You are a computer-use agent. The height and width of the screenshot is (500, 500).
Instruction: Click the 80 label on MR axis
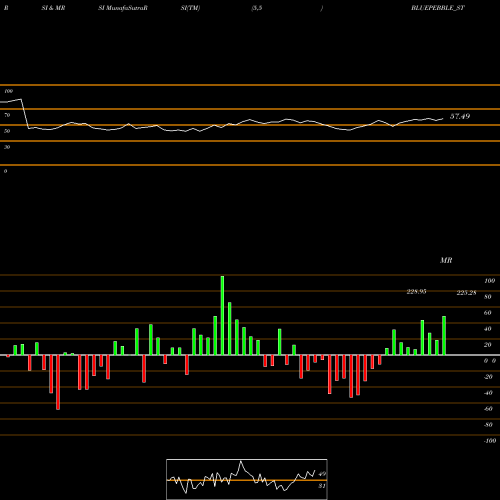(x=488, y=297)
